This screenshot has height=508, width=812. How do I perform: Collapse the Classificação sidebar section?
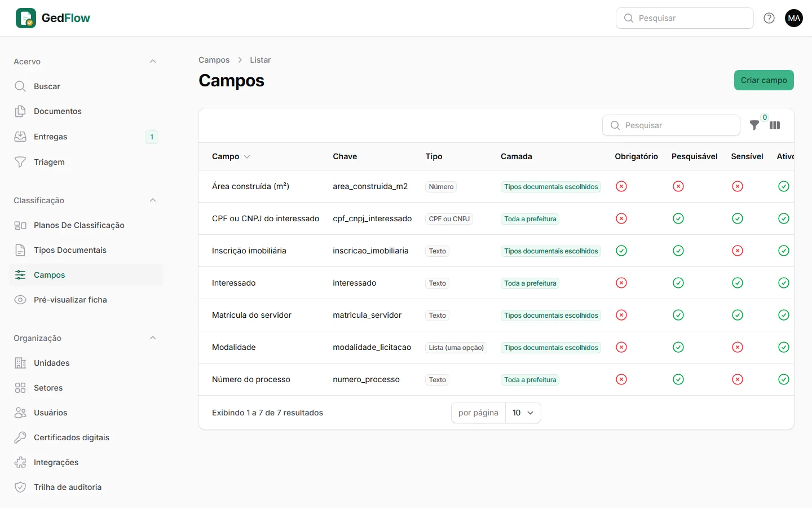click(153, 200)
